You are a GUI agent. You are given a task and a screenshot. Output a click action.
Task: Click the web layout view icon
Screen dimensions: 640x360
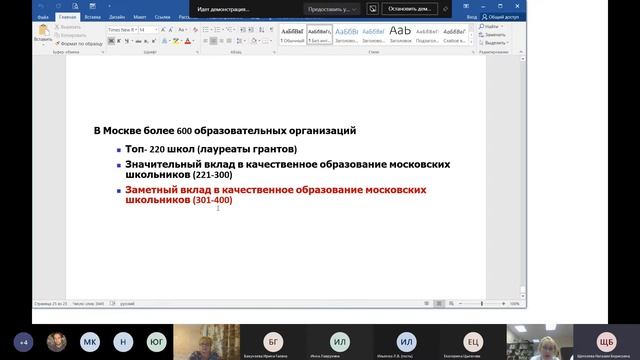coord(451,304)
